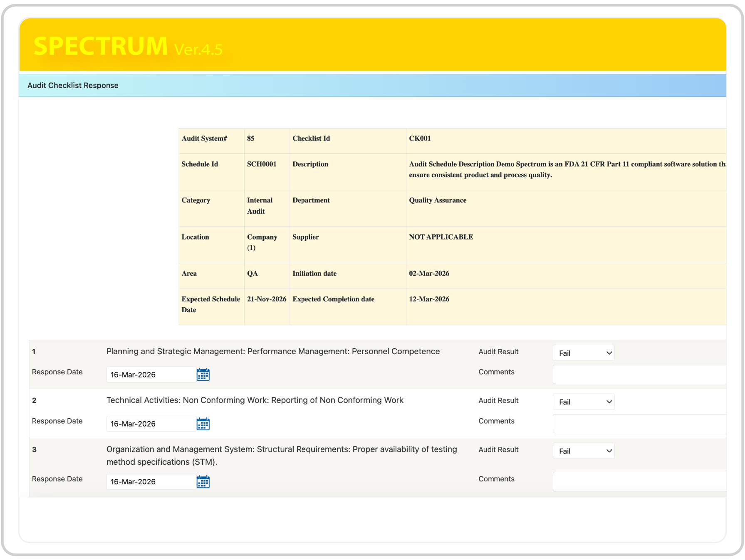
Task: Click Response Date field of item 2
Action: pos(151,424)
